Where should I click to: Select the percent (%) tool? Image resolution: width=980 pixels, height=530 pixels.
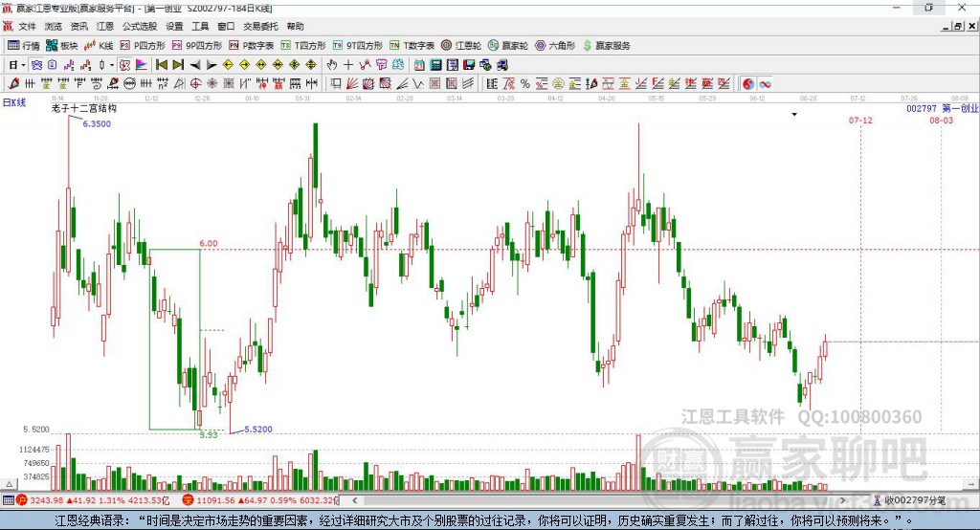tap(525, 84)
